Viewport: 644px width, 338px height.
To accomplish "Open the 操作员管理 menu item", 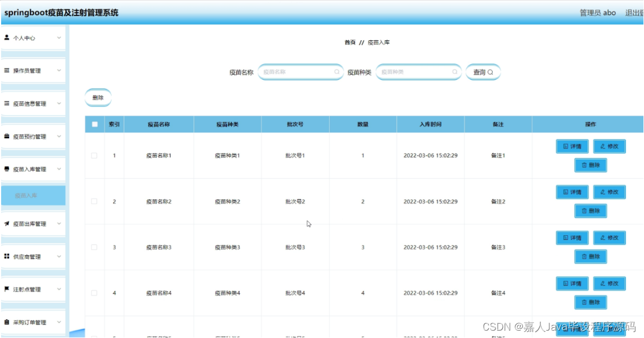I will [x=33, y=71].
